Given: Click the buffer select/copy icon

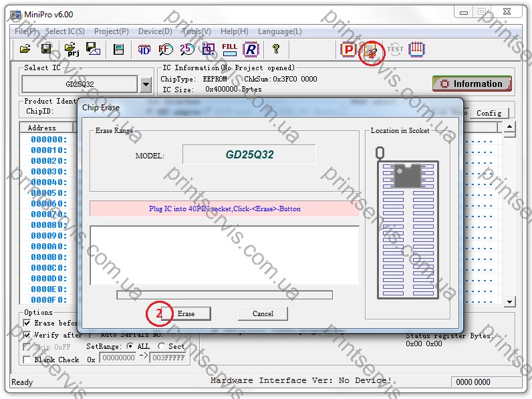Looking at the screenshot, I should (x=209, y=49).
